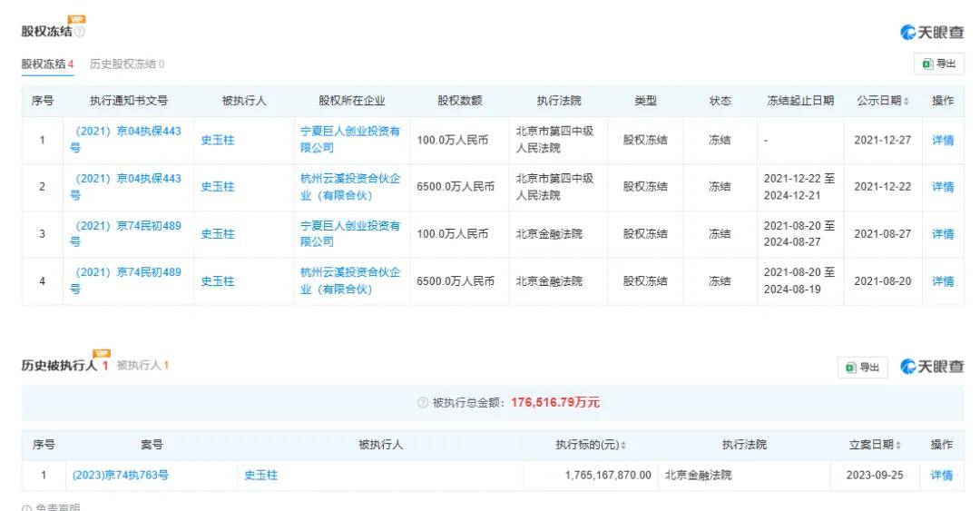View 详情 for freeze dated 2021-08-27
980x511 pixels.
pyautogui.click(x=943, y=234)
